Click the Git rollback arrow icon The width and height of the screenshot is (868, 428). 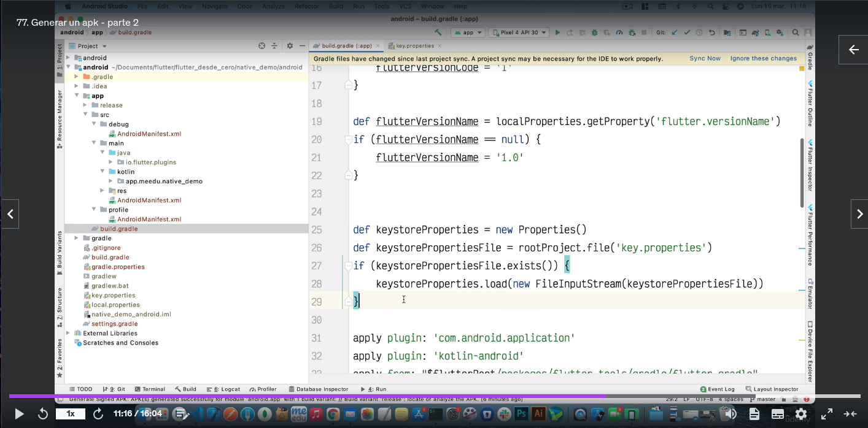coord(711,32)
